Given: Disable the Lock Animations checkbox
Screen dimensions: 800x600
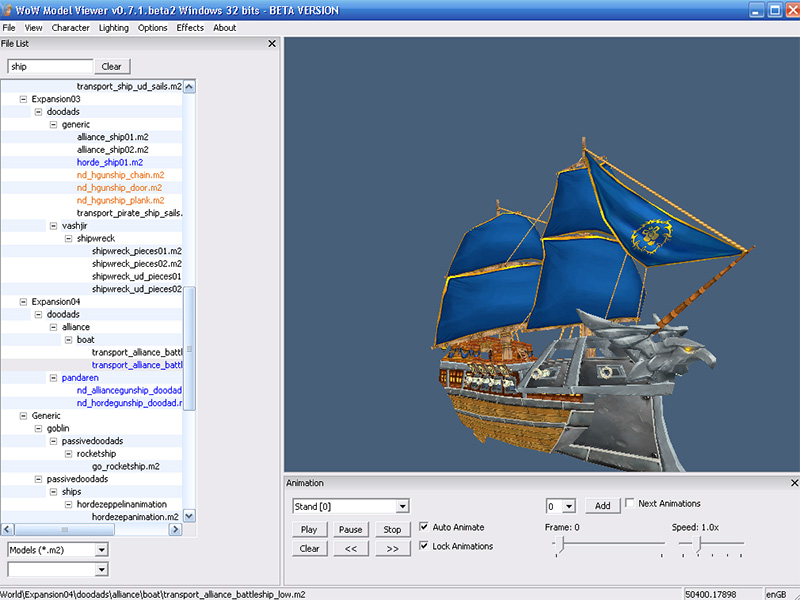Looking at the screenshot, I should click(423, 545).
